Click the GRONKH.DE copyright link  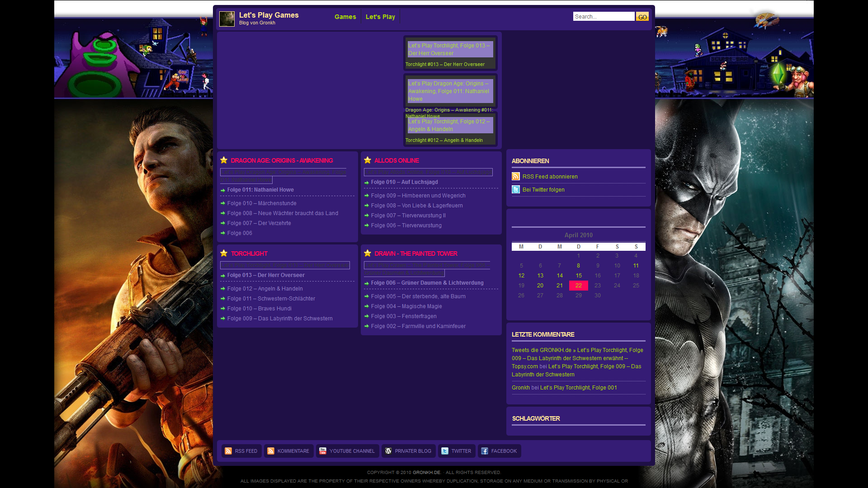point(426,472)
